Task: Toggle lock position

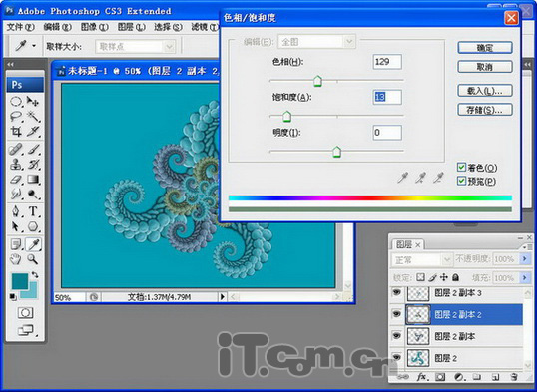Action: 444,277
